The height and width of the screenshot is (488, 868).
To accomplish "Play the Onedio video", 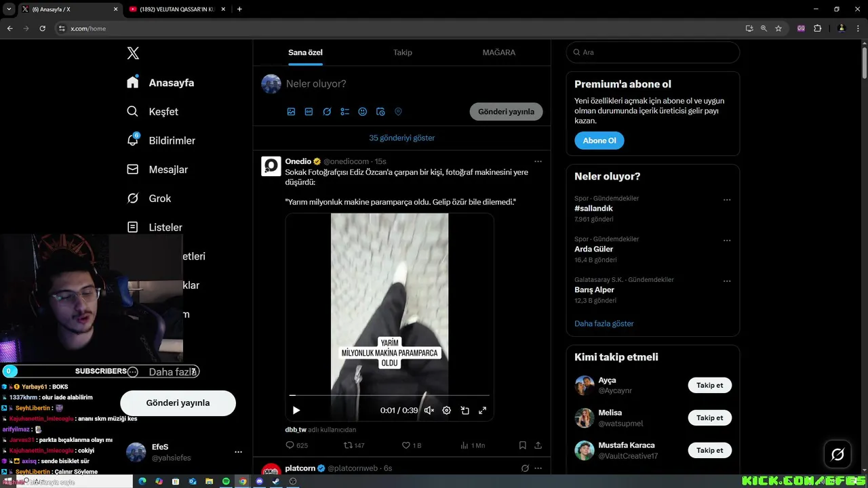I will click(296, 410).
